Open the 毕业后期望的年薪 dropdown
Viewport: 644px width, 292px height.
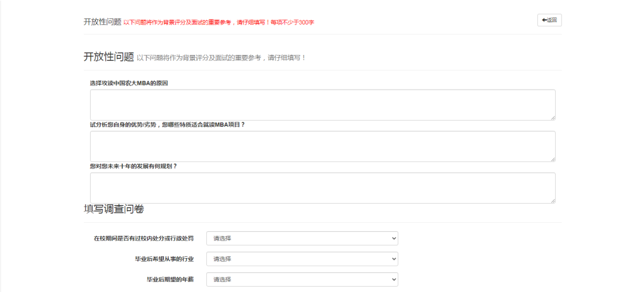[x=302, y=279]
